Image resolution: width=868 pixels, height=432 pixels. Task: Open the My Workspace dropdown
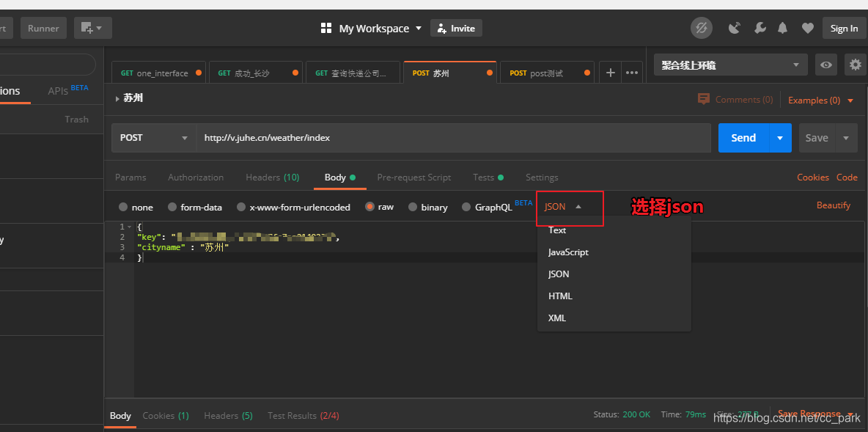[380, 29]
